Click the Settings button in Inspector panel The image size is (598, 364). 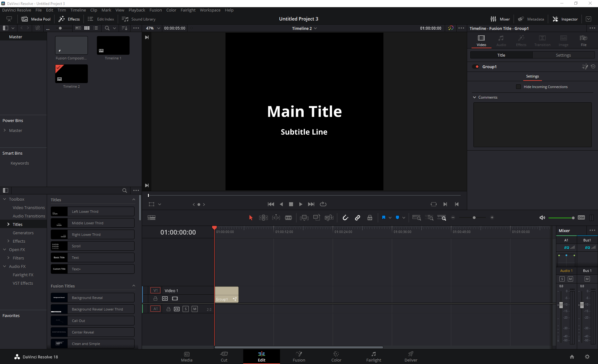click(x=563, y=55)
